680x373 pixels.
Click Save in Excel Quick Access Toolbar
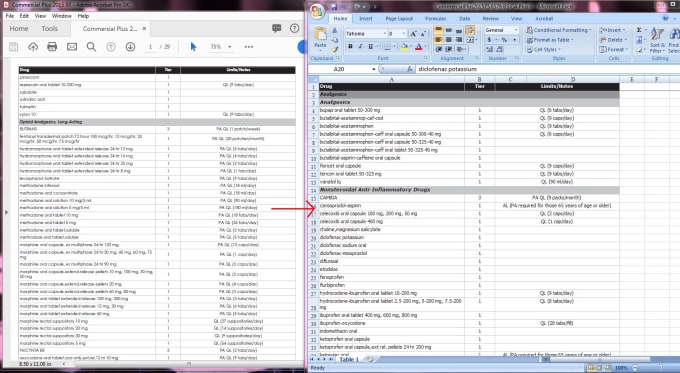(x=334, y=7)
